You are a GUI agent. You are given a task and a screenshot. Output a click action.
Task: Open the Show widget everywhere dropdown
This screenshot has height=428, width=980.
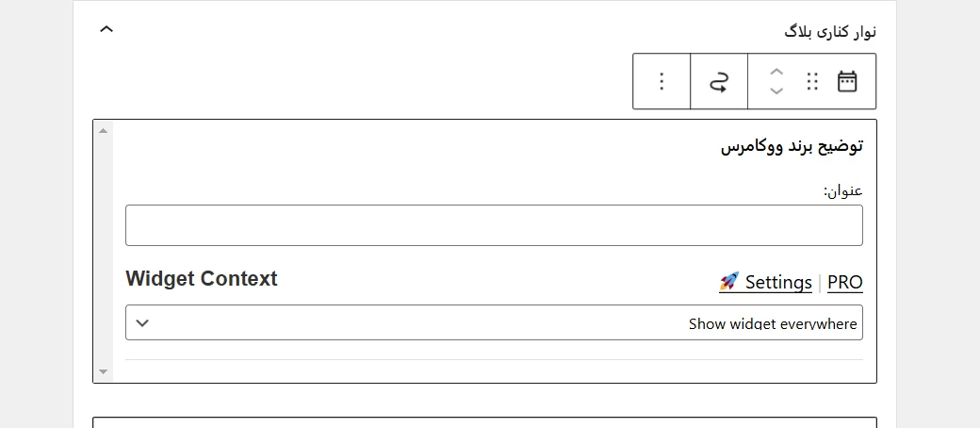(494, 322)
